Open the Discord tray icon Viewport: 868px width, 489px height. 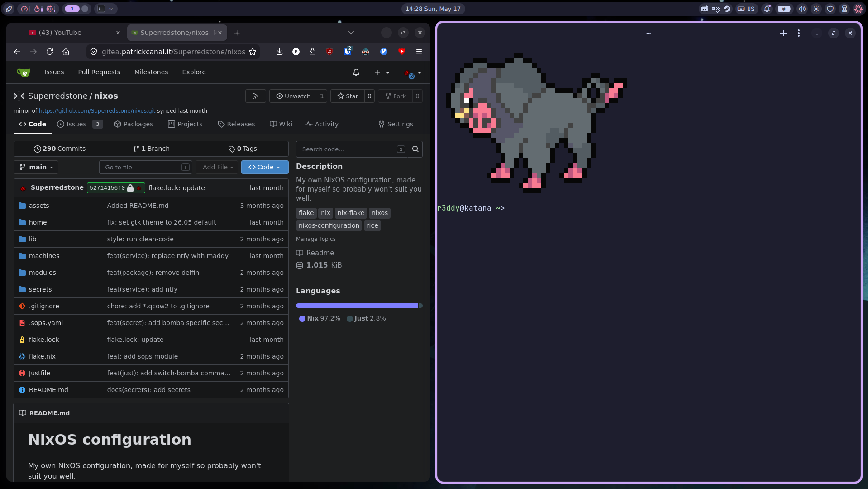click(x=704, y=9)
